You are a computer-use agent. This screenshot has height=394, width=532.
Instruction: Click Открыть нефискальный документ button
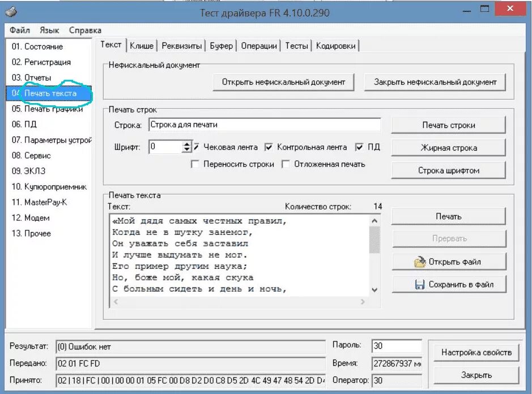tap(283, 82)
